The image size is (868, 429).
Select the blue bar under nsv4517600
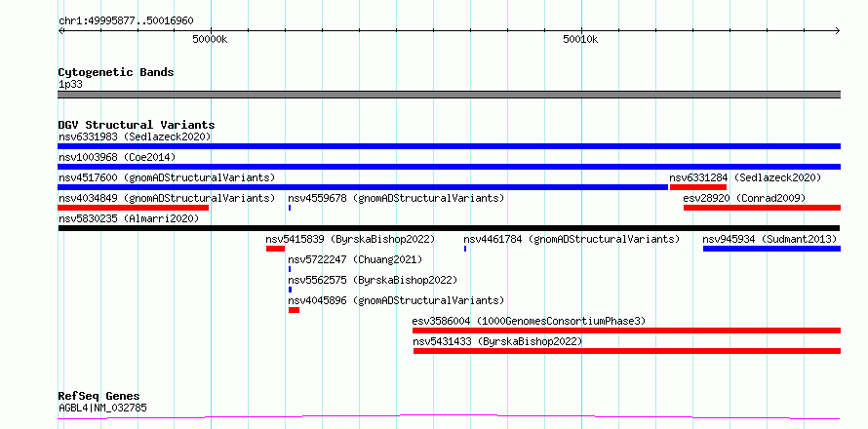click(363, 187)
